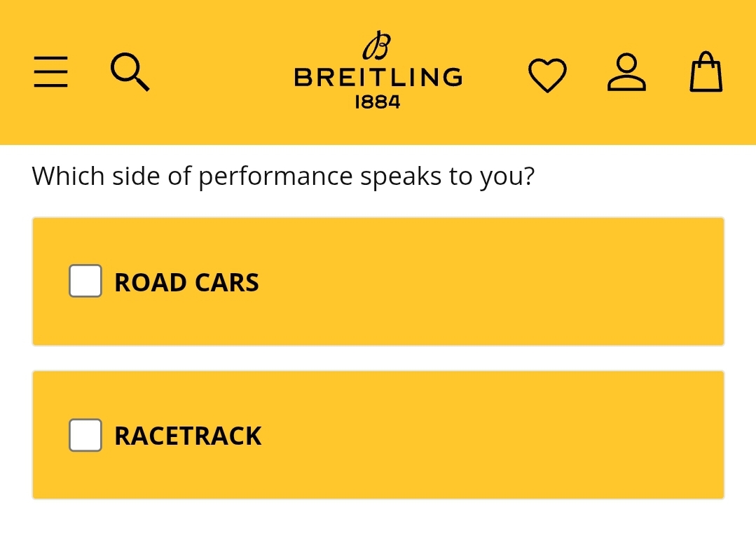
Task: Tick the RACETRACK checkbox
Action: 85,435
